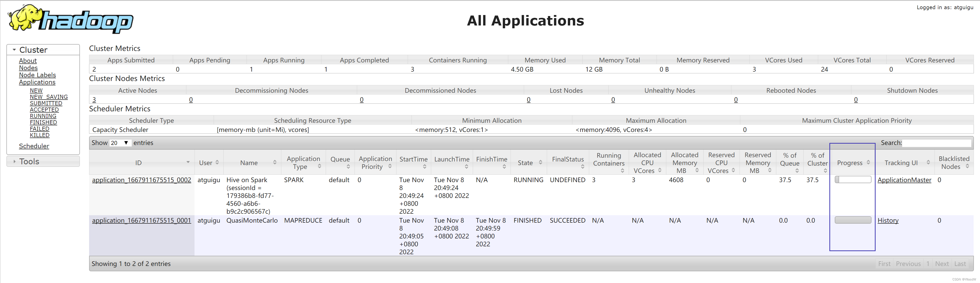Sort by the Tracking UI column
Viewport: 980px width, 283px height.
(901, 163)
